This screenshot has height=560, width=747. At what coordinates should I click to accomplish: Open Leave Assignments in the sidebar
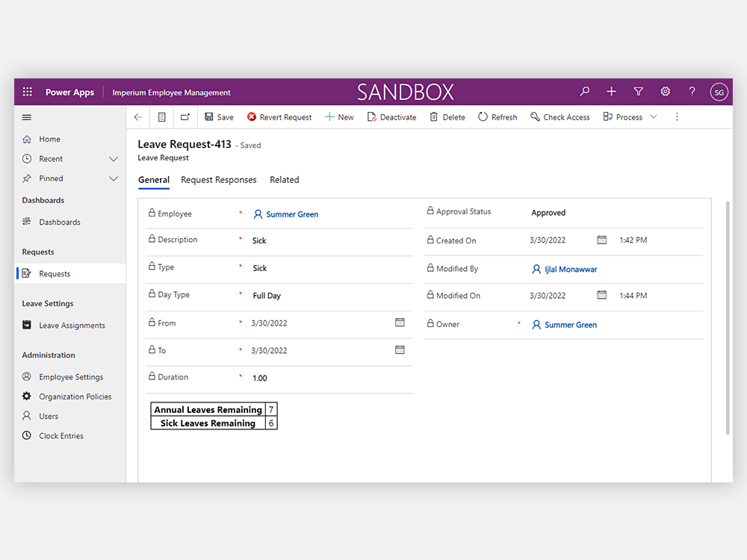click(x=72, y=326)
